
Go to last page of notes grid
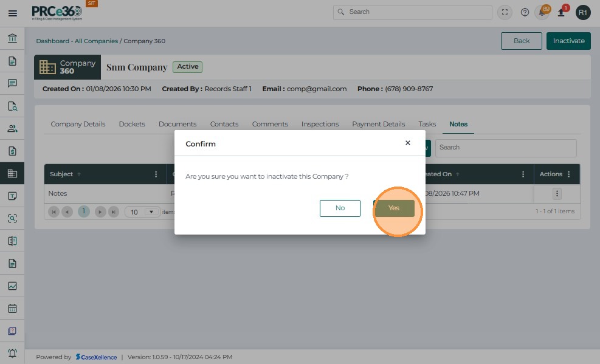point(114,212)
